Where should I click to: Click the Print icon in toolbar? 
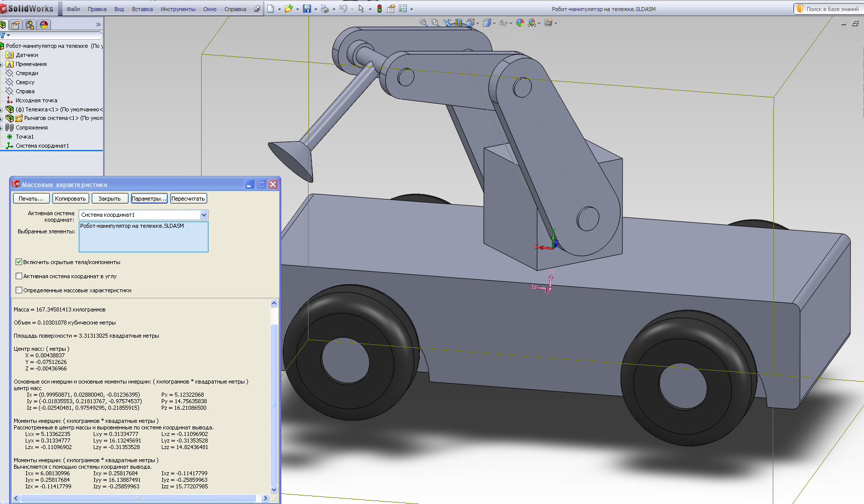tap(325, 9)
